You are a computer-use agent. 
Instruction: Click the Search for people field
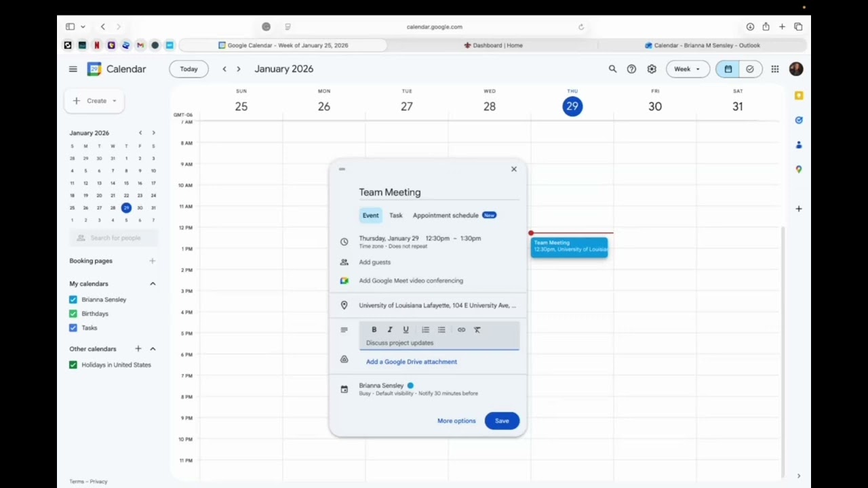pos(113,238)
